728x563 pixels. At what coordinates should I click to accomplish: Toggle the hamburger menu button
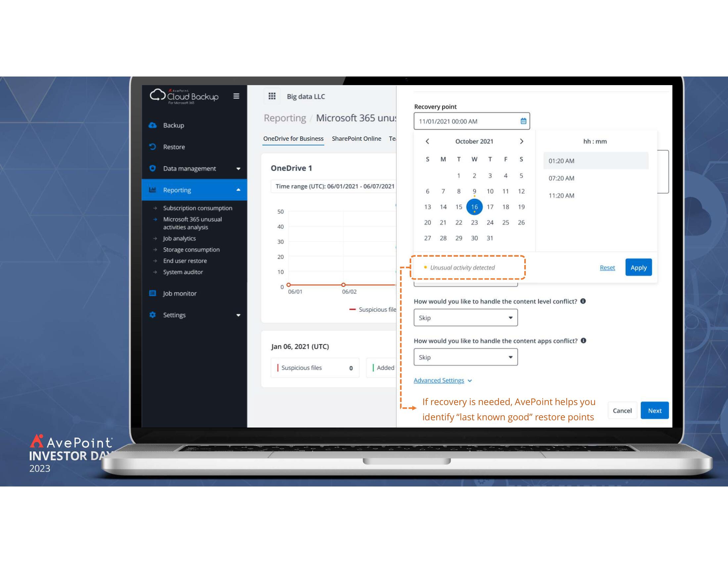[236, 96]
